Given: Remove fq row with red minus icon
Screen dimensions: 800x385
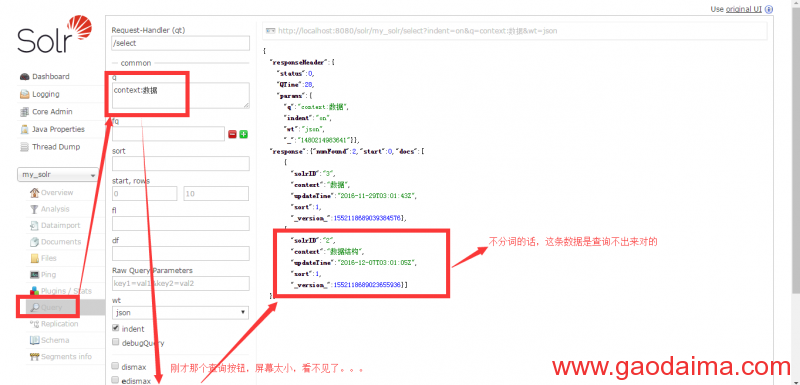Looking at the screenshot, I should [x=232, y=134].
